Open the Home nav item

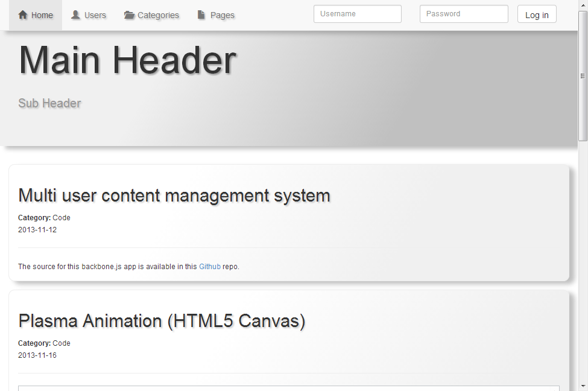(36, 15)
